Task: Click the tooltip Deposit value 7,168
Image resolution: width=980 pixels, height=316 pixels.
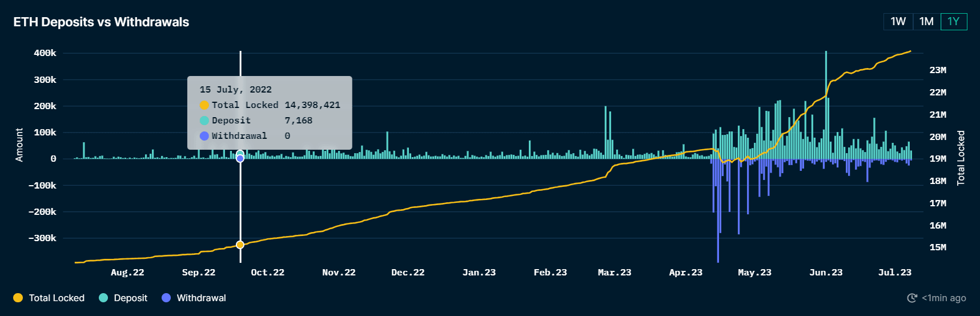Action: (x=298, y=121)
